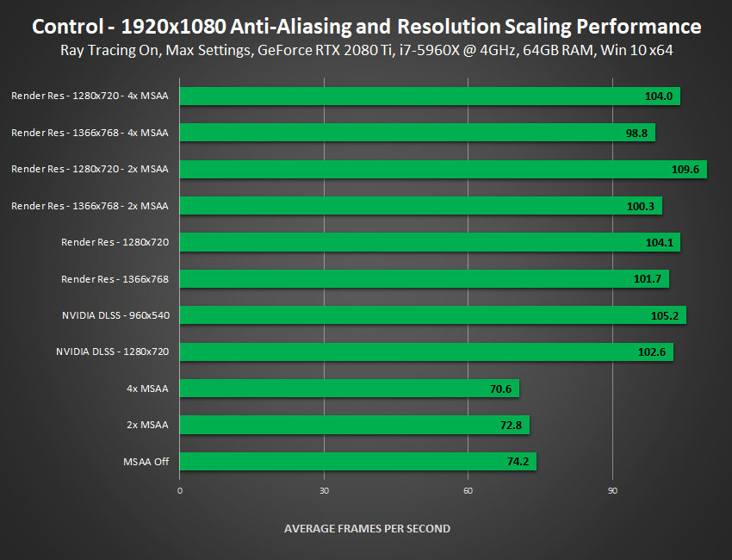Screen dimensions: 732x560
Task: Click the 101.7 value on the bar
Action: click(648, 279)
